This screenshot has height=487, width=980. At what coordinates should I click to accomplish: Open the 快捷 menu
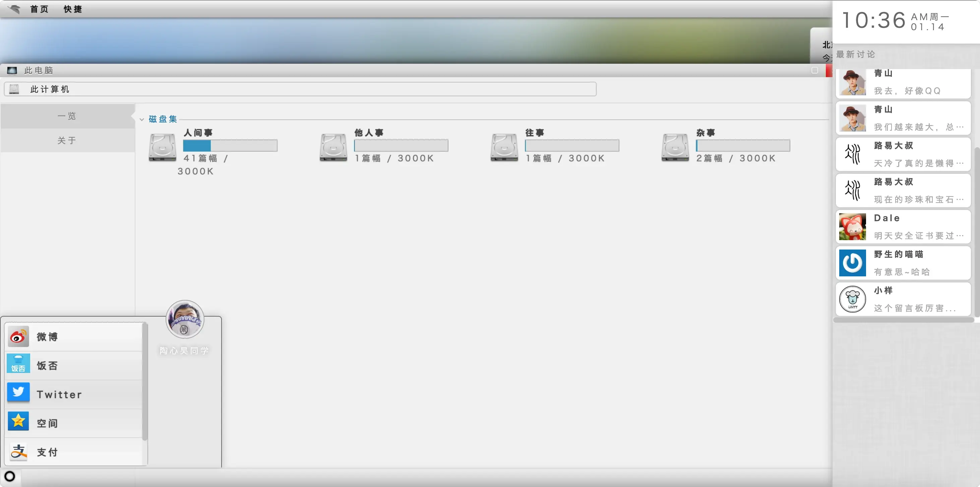pyautogui.click(x=73, y=9)
